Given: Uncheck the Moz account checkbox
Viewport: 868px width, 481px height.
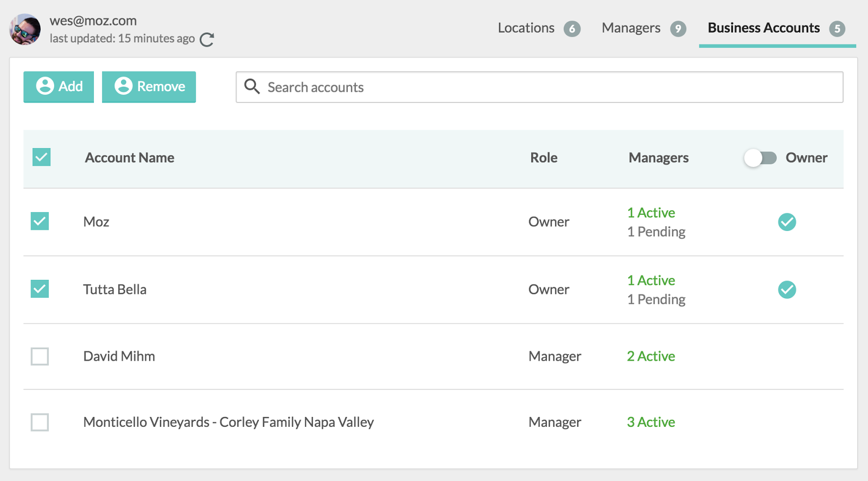Looking at the screenshot, I should click(40, 221).
